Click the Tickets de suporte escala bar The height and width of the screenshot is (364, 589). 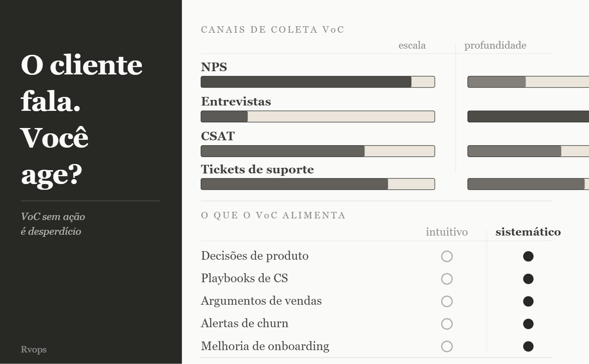point(317,184)
